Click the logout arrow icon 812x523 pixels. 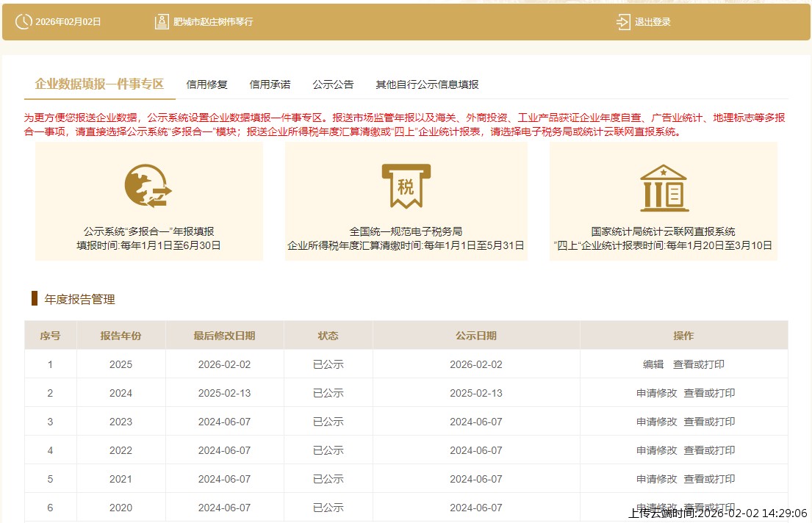[623, 22]
